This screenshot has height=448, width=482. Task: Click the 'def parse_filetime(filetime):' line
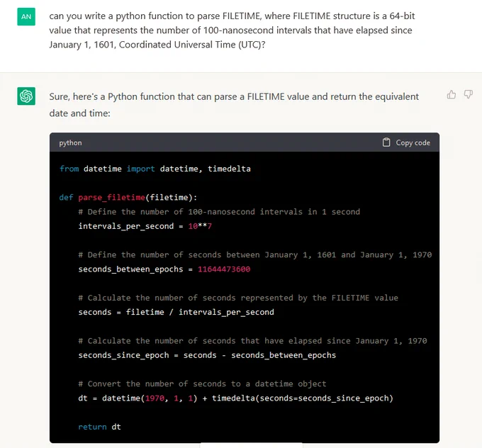[x=128, y=197]
